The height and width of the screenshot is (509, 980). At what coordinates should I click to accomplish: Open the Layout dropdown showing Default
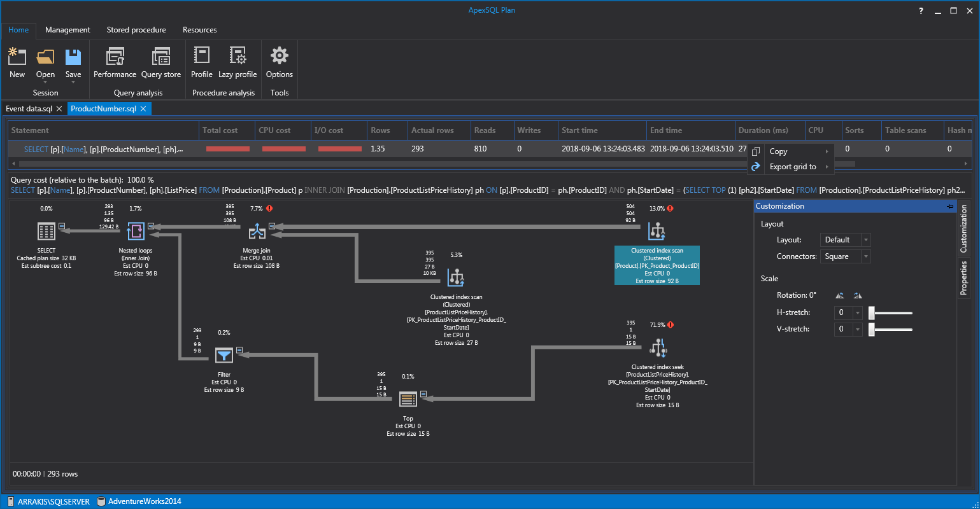coord(865,240)
